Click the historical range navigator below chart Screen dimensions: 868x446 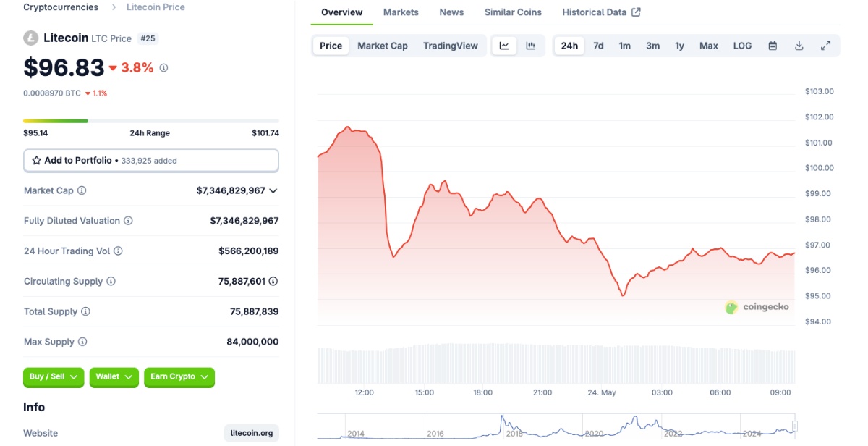pyautogui.click(x=556, y=427)
